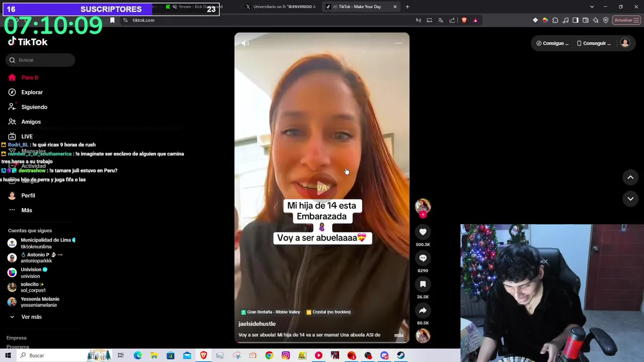Unmute the video with the speaker icon
This screenshot has height=362, width=644.
pyautogui.click(x=245, y=43)
